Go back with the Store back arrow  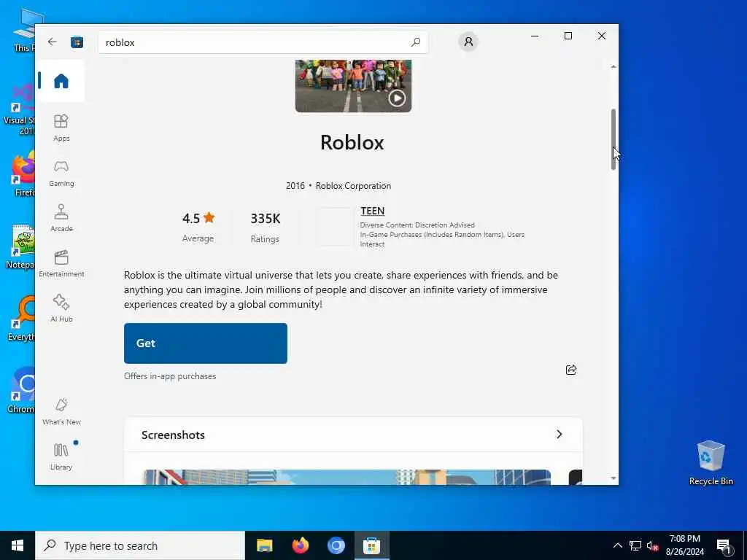[52, 42]
